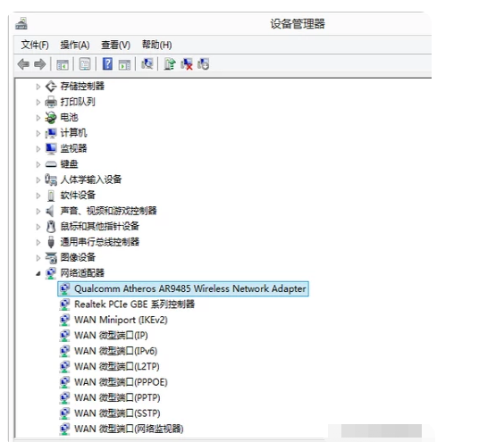Open the 查看(V) menu
This screenshot has height=442, width=504.
pyautogui.click(x=115, y=45)
